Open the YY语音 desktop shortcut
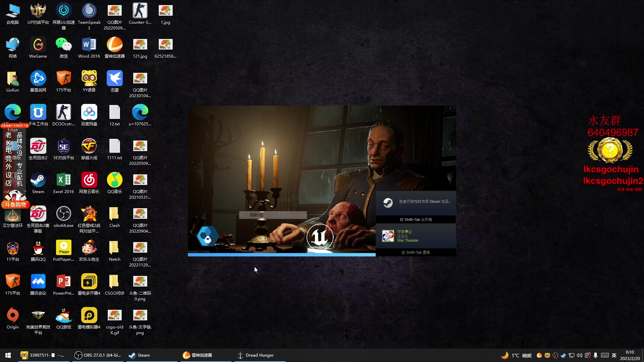Viewport: 644px width, 362px height. pos(89,81)
